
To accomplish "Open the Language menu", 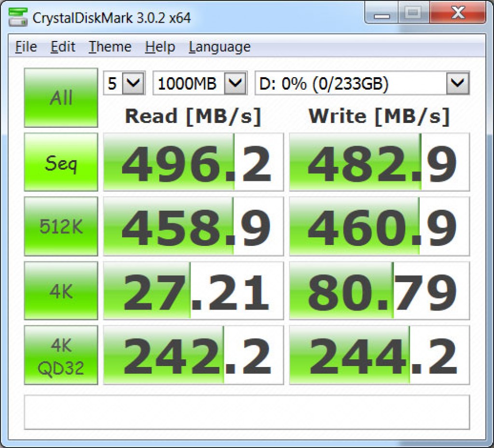I will (x=220, y=48).
